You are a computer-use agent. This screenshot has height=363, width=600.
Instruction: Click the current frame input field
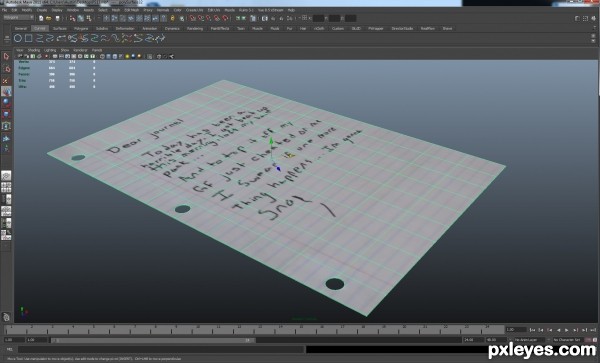click(516, 330)
